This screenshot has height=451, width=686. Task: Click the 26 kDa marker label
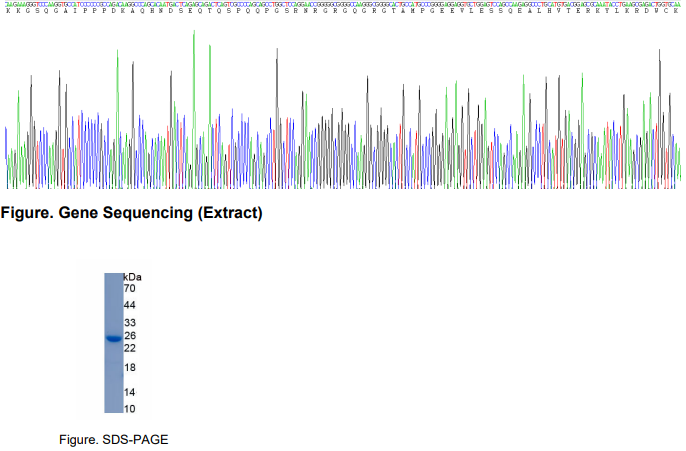point(129,336)
